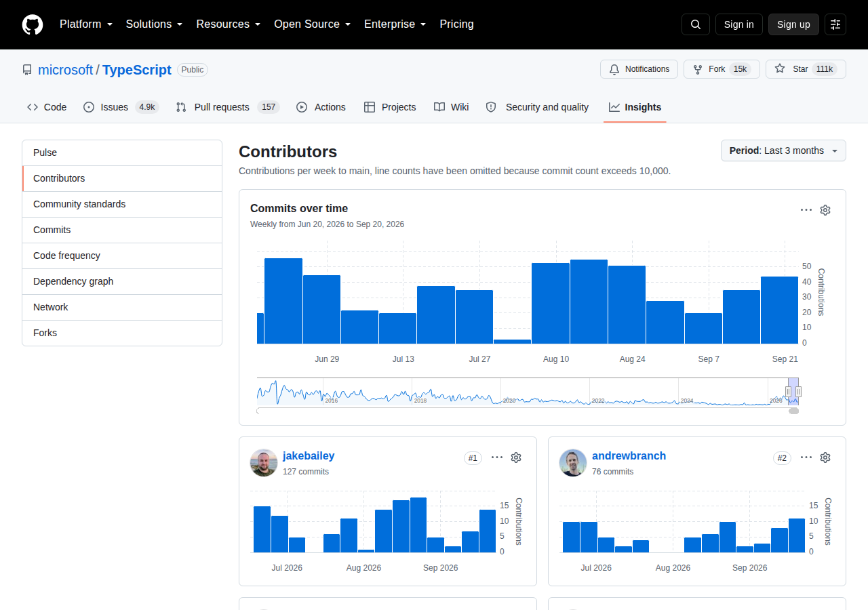
Task: Expand the Resources menu
Action: [229, 24]
